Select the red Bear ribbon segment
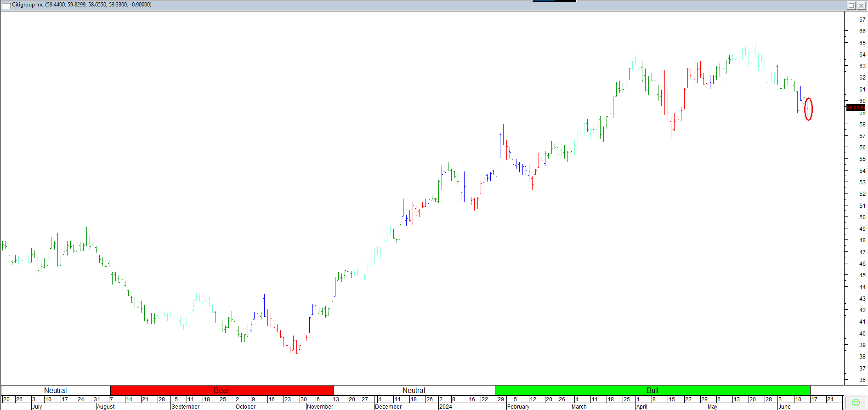 (x=222, y=390)
